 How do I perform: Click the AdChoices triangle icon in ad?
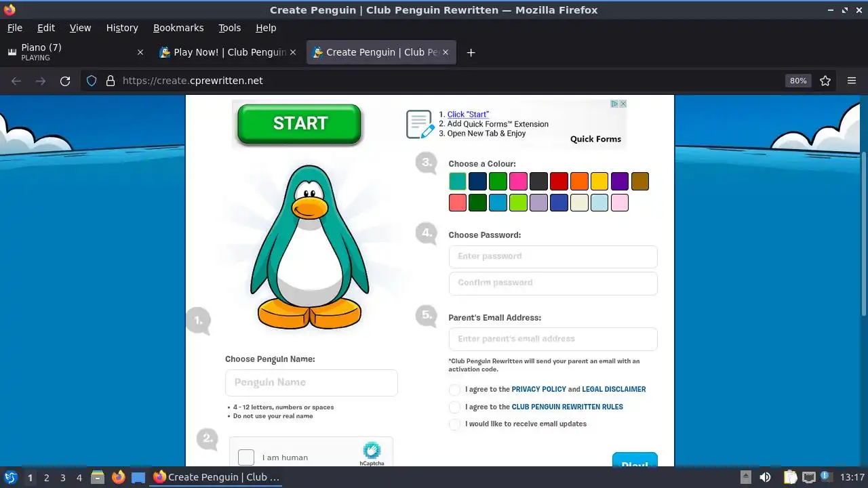(614, 104)
